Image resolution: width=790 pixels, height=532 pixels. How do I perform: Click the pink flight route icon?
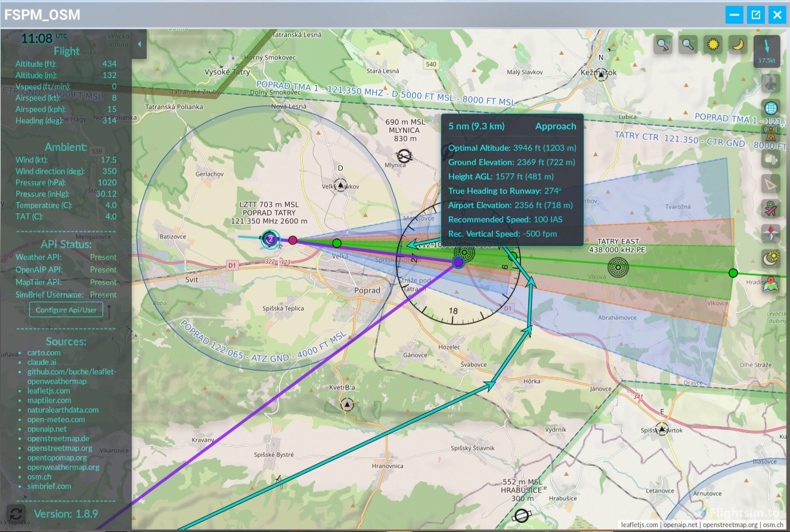click(x=771, y=209)
